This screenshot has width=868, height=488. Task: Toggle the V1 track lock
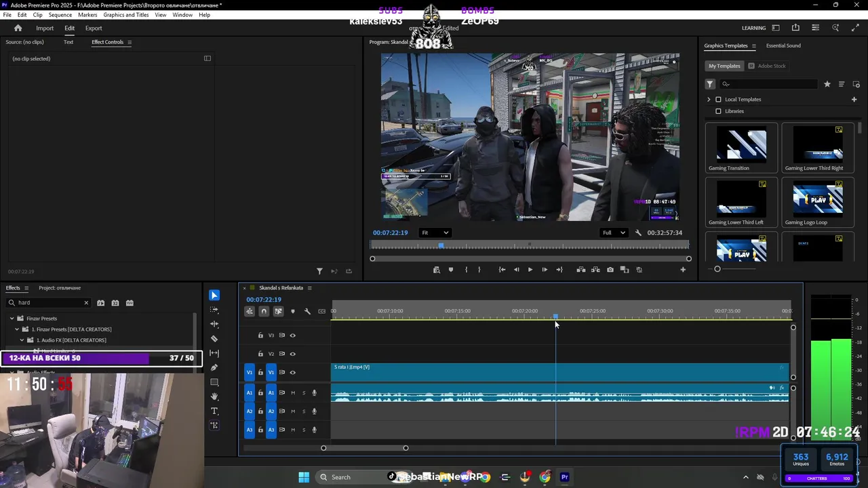click(260, 372)
